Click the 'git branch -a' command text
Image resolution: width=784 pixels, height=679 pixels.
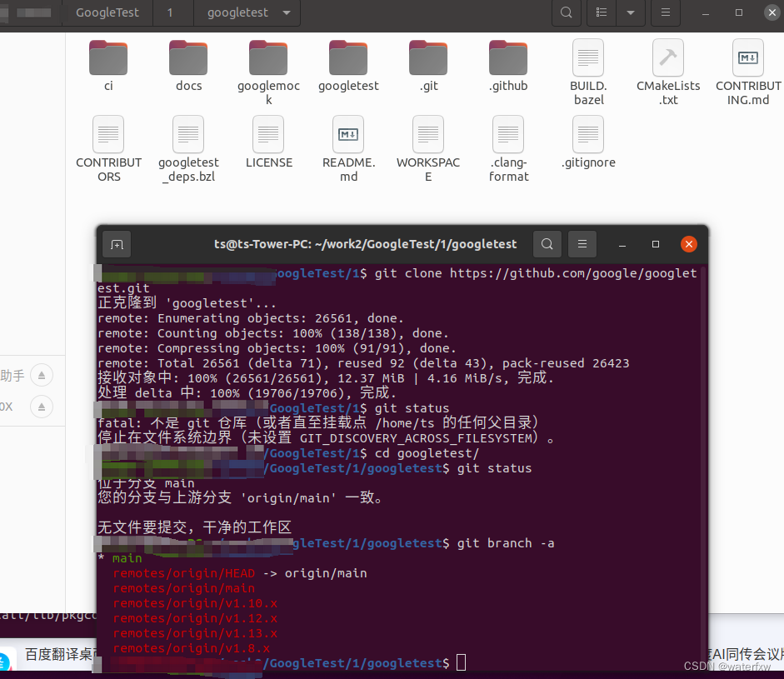[506, 543]
